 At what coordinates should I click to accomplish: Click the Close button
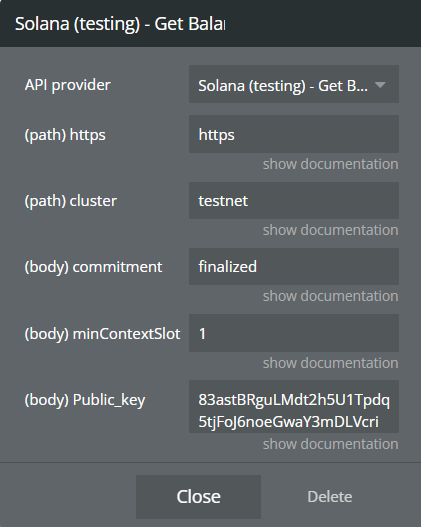(198, 497)
